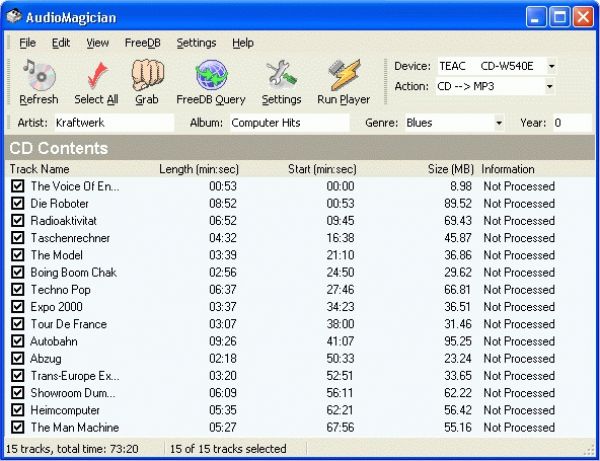Viewport: 600px width, 461px height.
Task: Click the Select All checkmark icon
Action: tap(96, 76)
